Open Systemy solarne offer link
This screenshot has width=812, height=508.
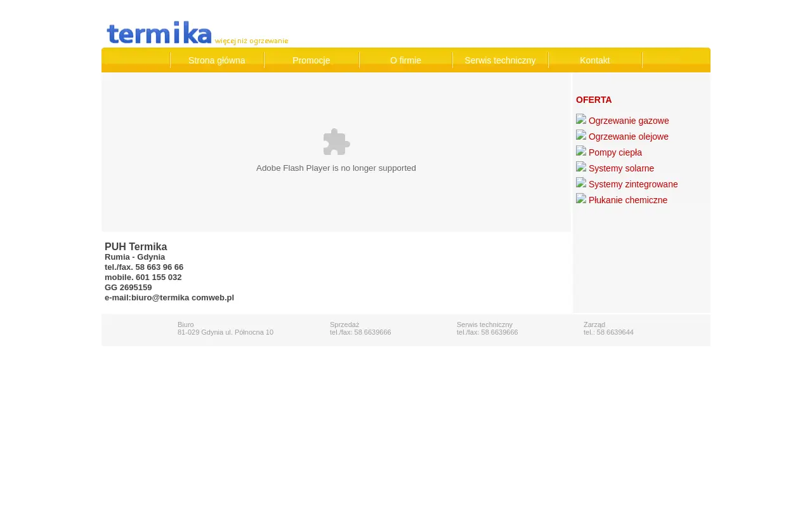pos(621,168)
